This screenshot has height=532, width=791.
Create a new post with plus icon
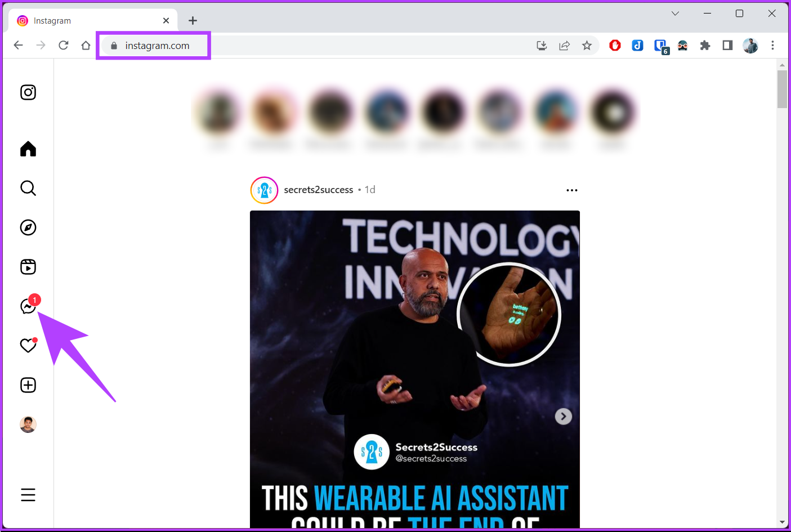click(28, 385)
